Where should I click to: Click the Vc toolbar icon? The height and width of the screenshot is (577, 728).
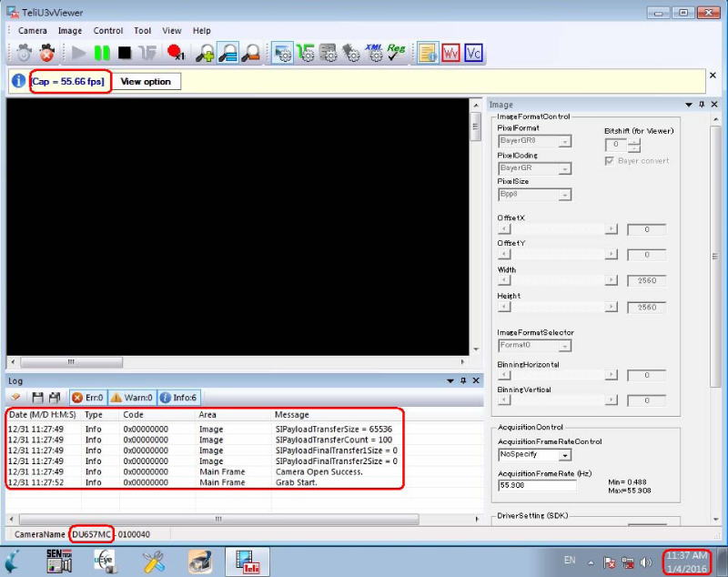(x=473, y=53)
